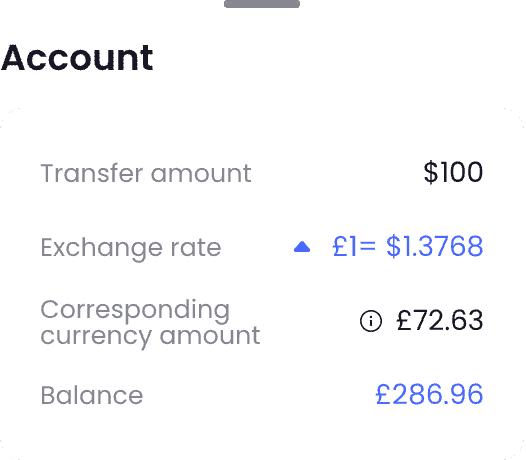The height and width of the screenshot is (460, 526).
Task: Click the blue up-triangle rate indicator
Action: pyautogui.click(x=302, y=247)
